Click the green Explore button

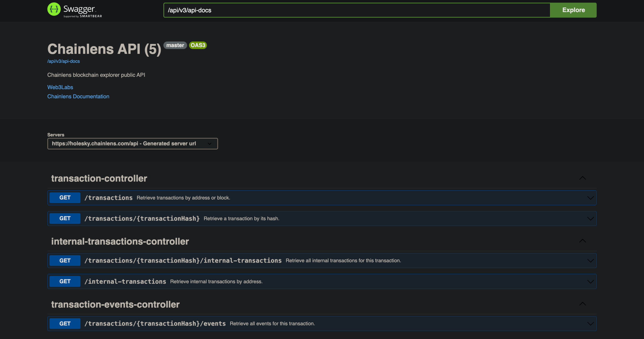(x=573, y=10)
